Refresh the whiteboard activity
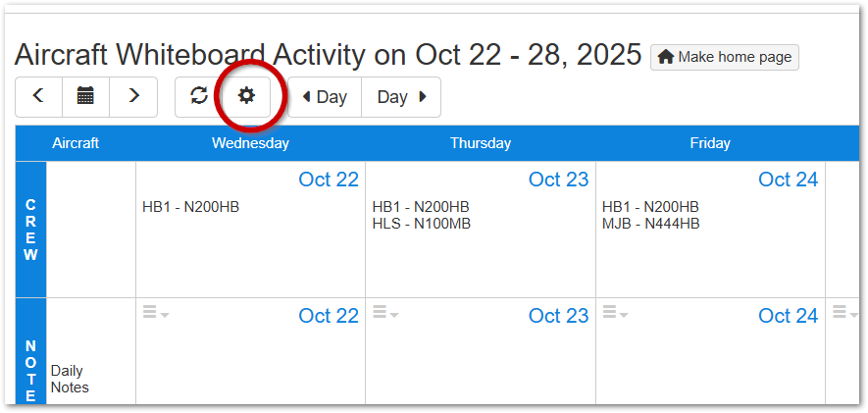 point(199,96)
